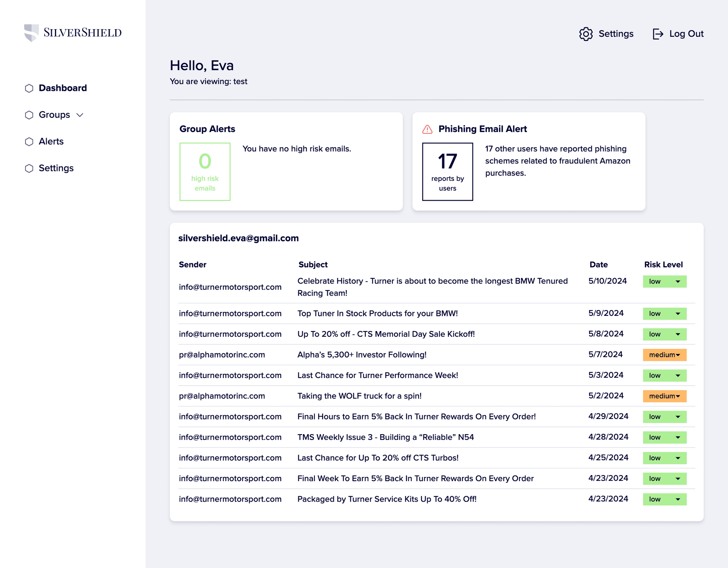The image size is (728, 568).
Task: Click the gear icon in the top bar
Action: coord(586,34)
